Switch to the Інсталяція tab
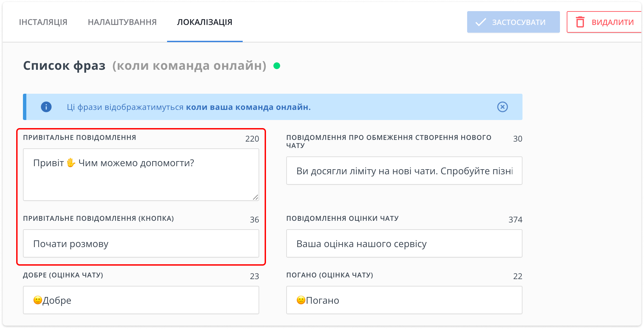The width and height of the screenshot is (644, 329). (43, 22)
